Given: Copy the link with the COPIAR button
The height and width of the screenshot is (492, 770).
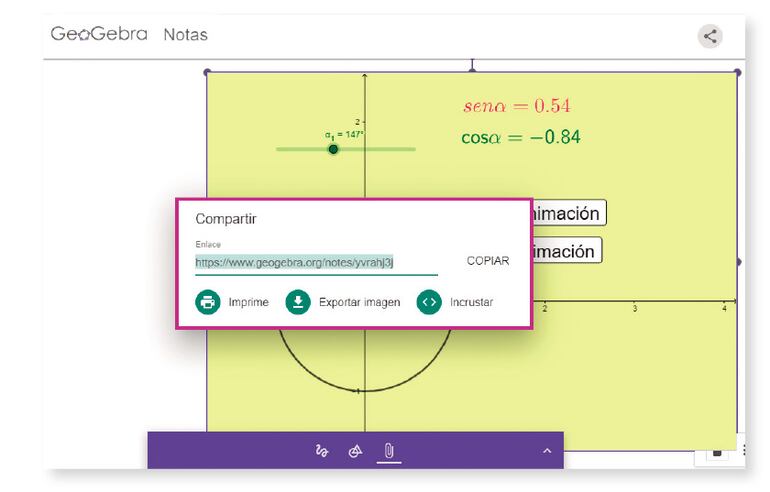Looking at the screenshot, I should [488, 261].
